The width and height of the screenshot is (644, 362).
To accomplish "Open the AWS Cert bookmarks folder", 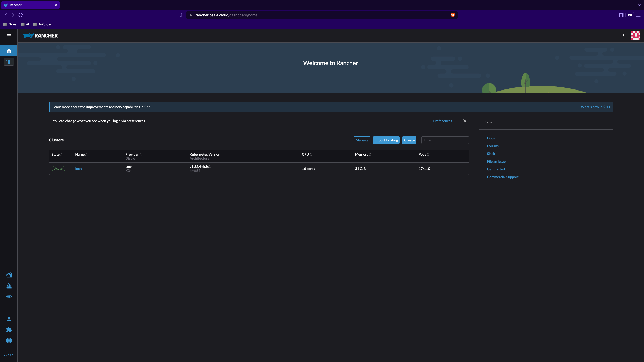I will pyautogui.click(x=43, y=24).
